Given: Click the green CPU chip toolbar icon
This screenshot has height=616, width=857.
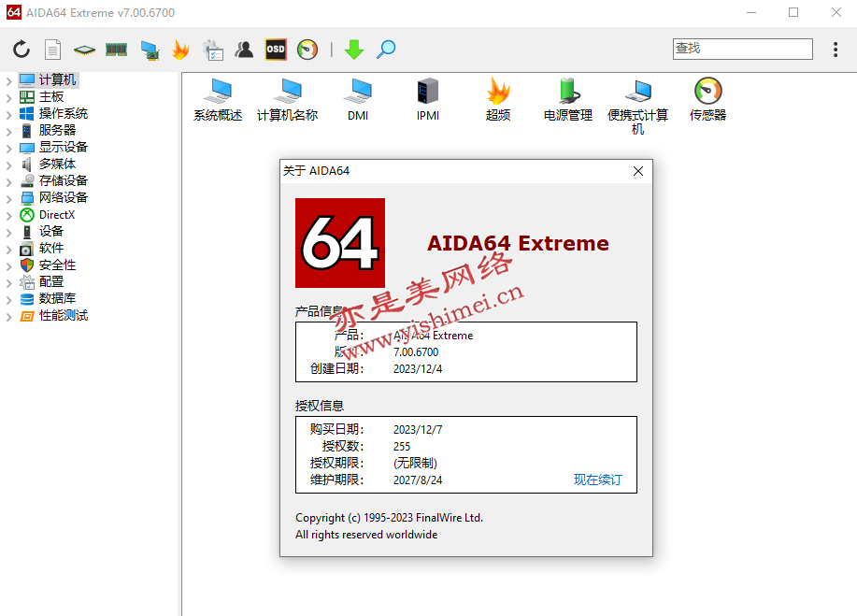Looking at the screenshot, I should coord(85,50).
